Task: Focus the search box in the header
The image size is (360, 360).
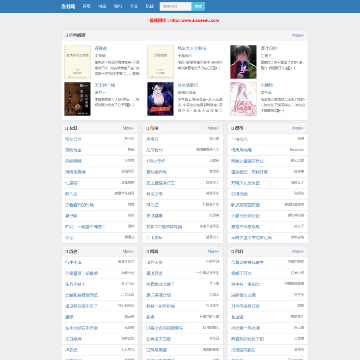Action: tap(176, 6)
